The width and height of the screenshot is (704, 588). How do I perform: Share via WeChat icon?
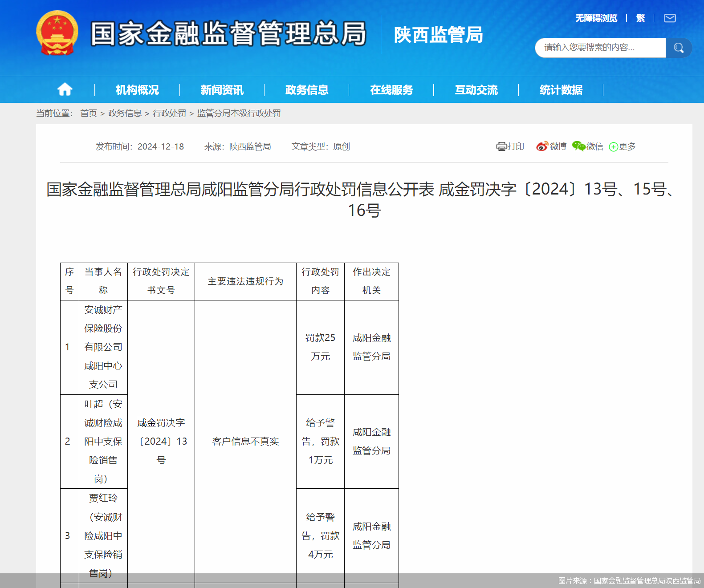[x=578, y=146]
